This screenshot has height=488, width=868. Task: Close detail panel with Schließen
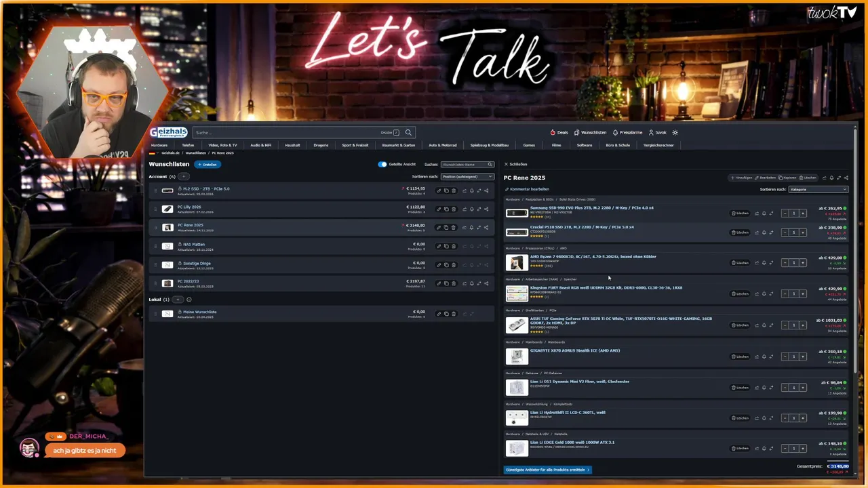coord(515,164)
